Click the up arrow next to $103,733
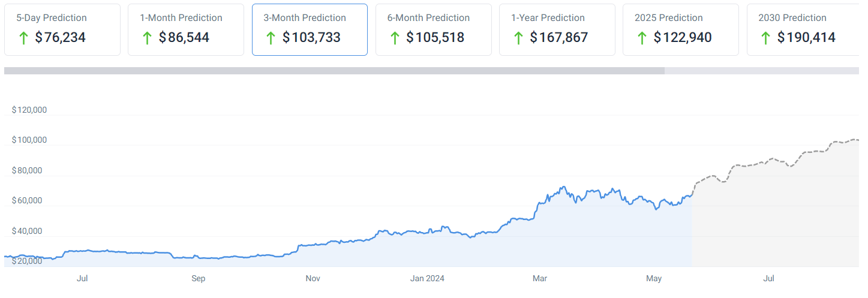This screenshot has width=868, height=298. (271, 38)
